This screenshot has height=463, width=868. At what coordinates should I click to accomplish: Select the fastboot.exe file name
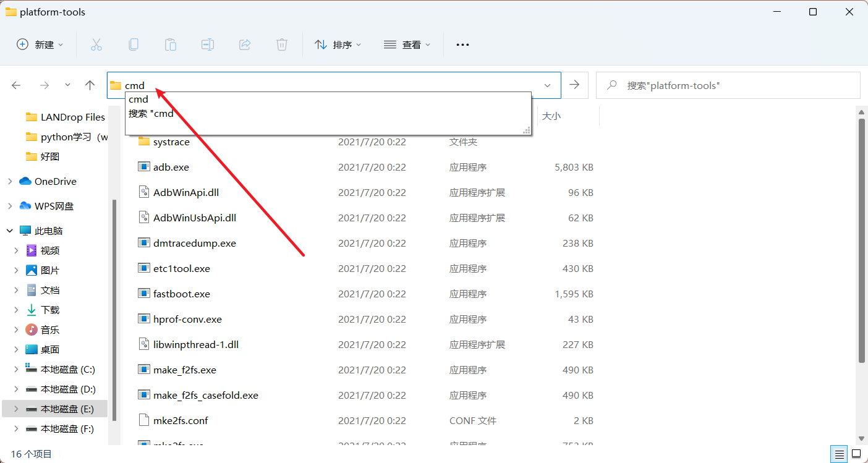coord(182,294)
